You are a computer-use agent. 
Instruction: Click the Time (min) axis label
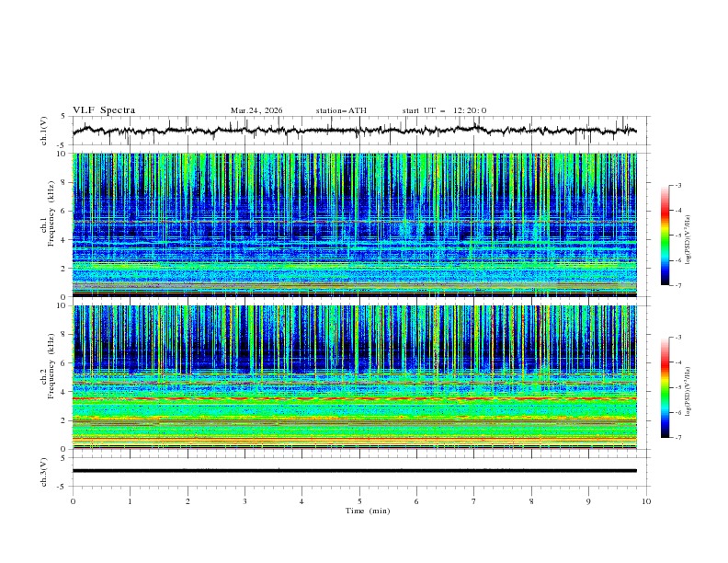tap(367, 511)
